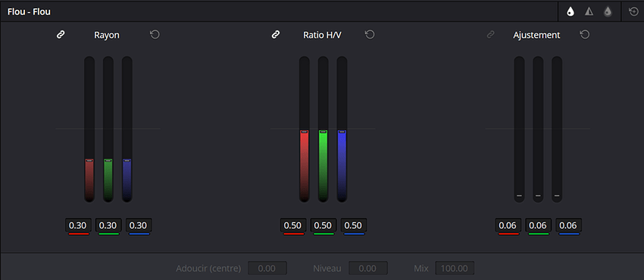Click the Adoucir (centre) value field

267,269
